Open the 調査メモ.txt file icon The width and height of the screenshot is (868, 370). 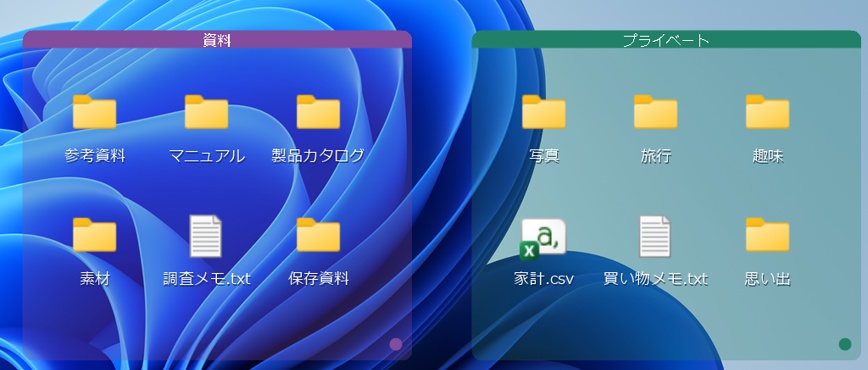(x=206, y=236)
